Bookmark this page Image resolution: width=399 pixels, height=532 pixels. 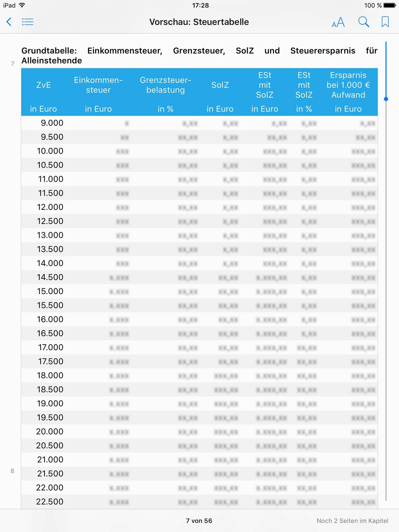[385, 22]
